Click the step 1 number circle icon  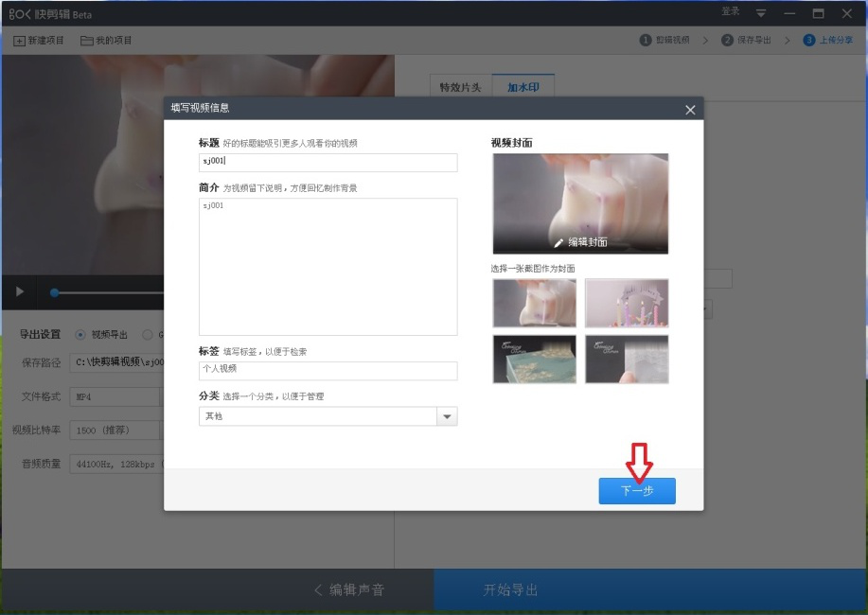645,40
